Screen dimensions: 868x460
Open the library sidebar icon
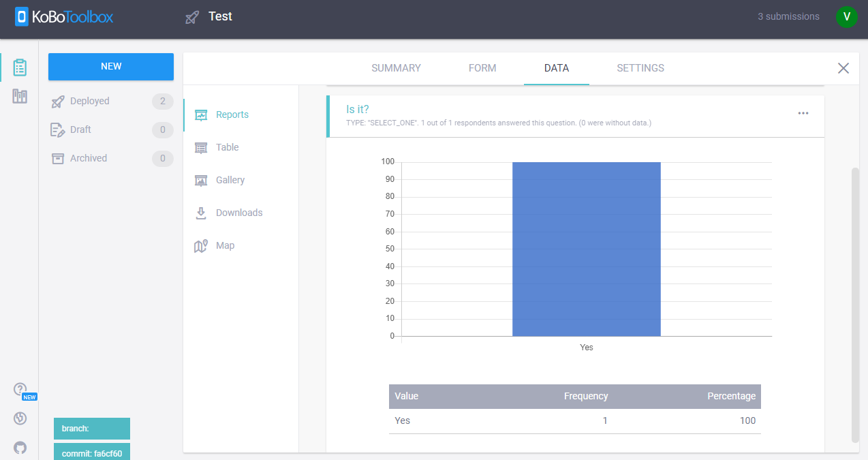tap(20, 97)
